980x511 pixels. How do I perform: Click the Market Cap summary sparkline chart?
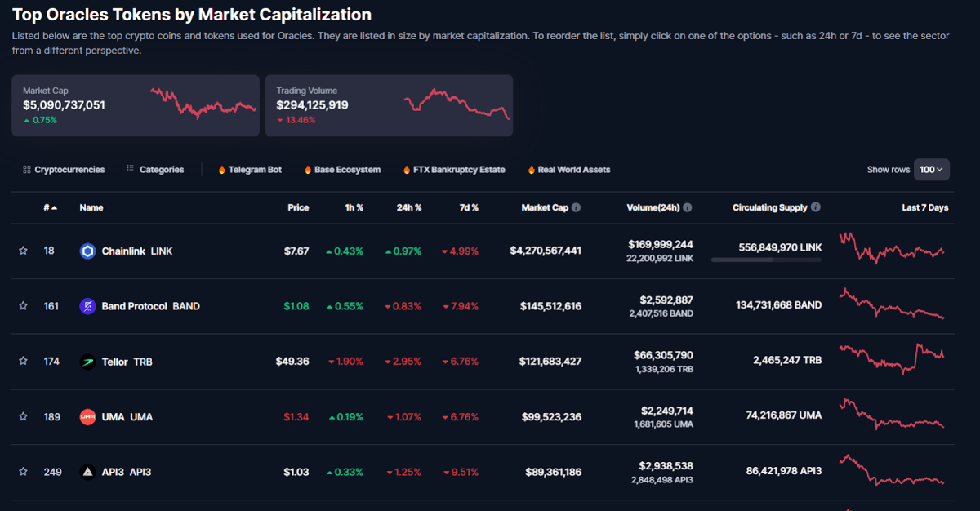click(203, 103)
